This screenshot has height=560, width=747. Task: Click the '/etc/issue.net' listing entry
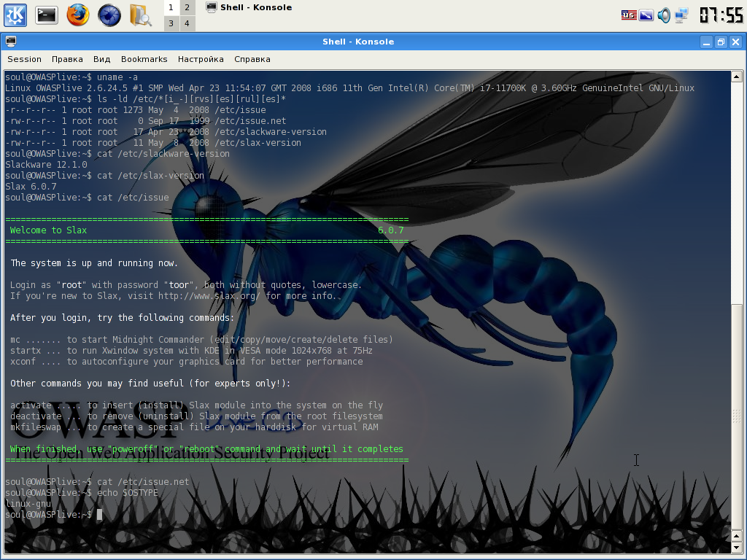250,121
